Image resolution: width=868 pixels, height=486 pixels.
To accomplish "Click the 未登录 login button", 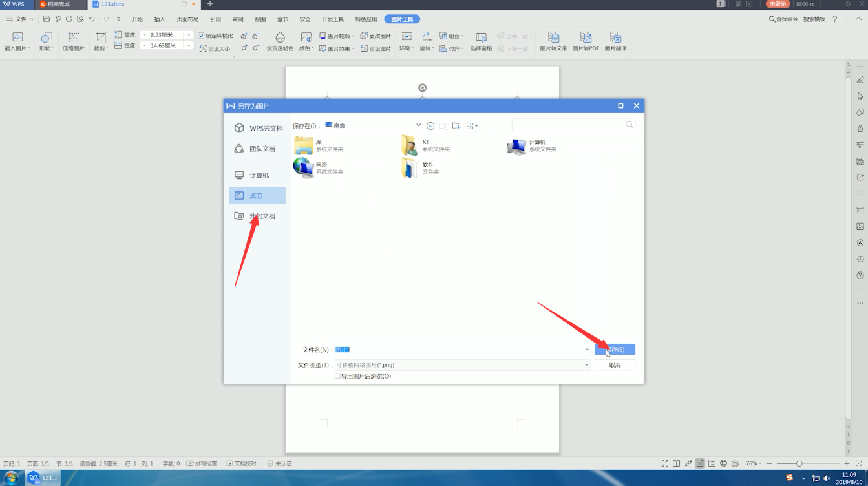I will pos(778,4).
